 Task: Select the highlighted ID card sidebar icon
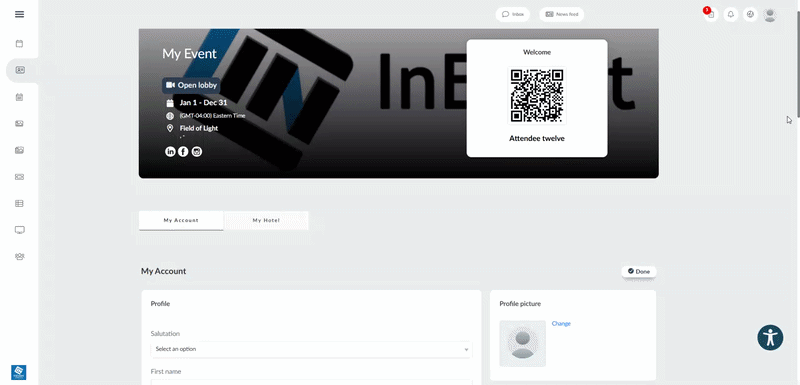pyautogui.click(x=20, y=70)
